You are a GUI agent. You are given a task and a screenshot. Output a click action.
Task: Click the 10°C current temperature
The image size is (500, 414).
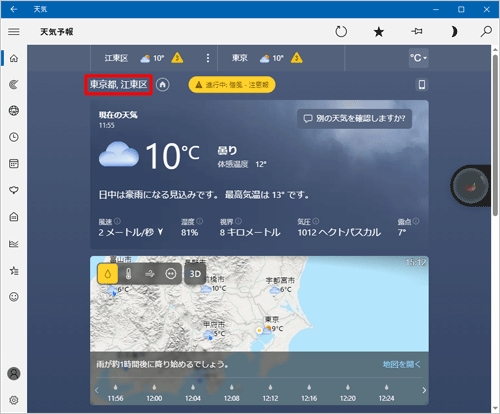(172, 155)
